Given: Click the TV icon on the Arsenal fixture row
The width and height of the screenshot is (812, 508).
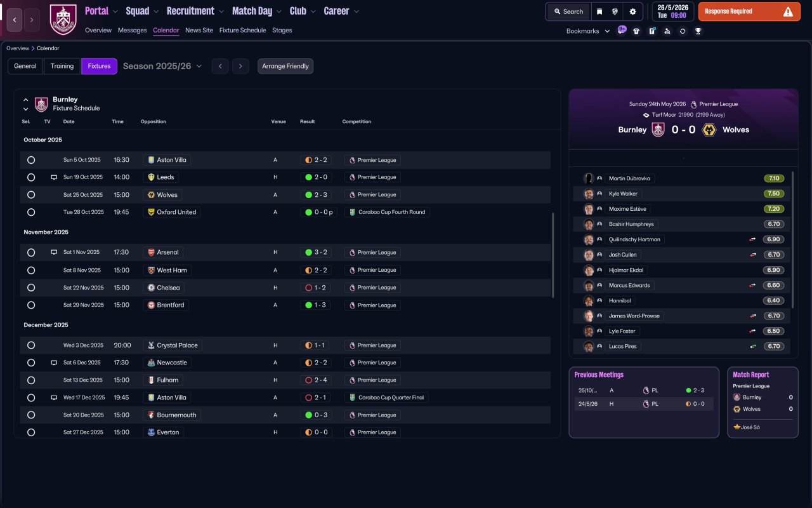Looking at the screenshot, I should click(x=54, y=252).
